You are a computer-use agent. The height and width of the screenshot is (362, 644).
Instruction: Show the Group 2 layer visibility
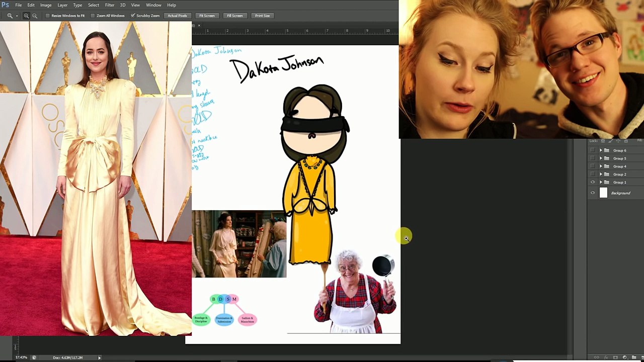[x=593, y=174]
